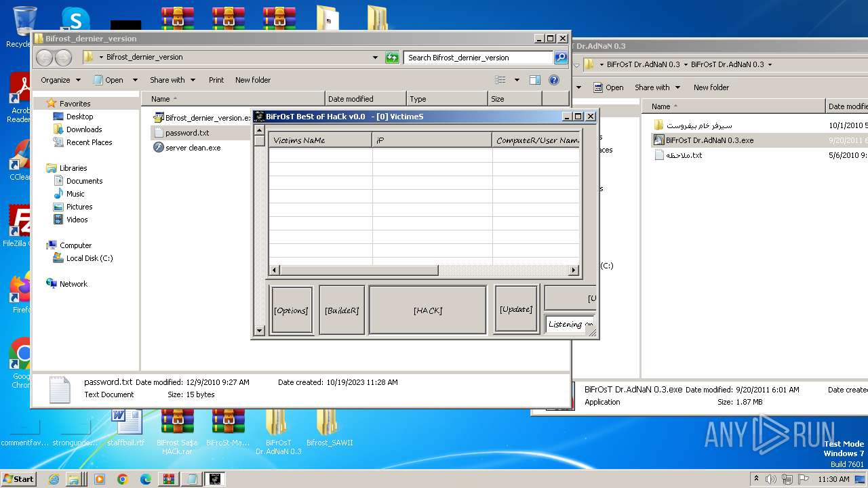Open Videos library
The image size is (868, 488).
pyautogui.click(x=77, y=220)
